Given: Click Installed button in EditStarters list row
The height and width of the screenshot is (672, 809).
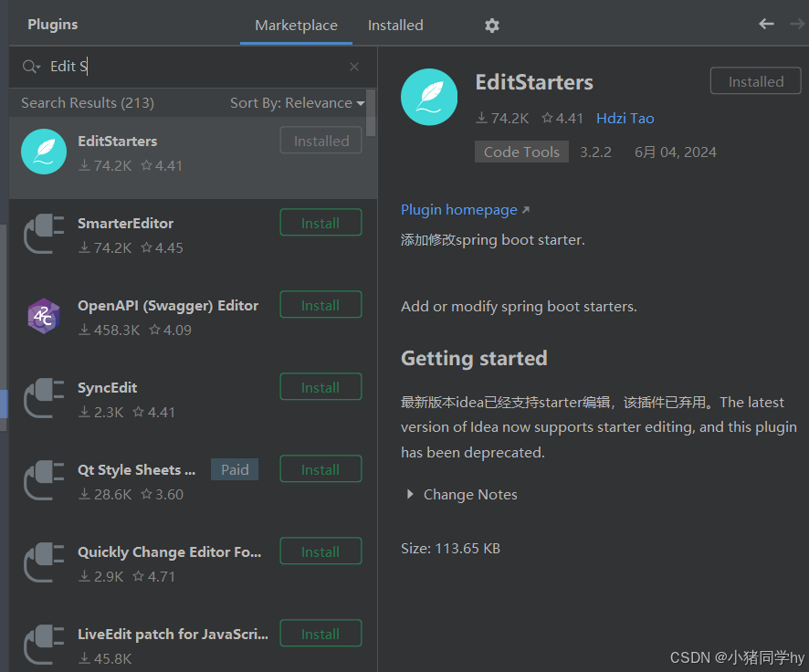Looking at the screenshot, I should click(x=320, y=141).
